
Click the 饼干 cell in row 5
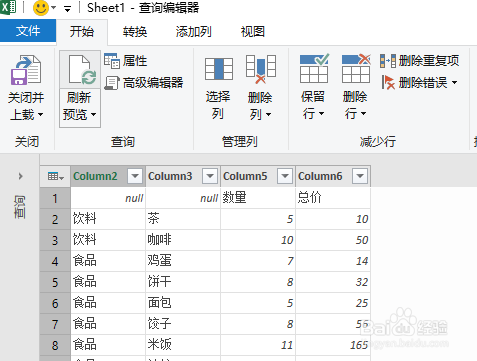pyautogui.click(x=183, y=282)
